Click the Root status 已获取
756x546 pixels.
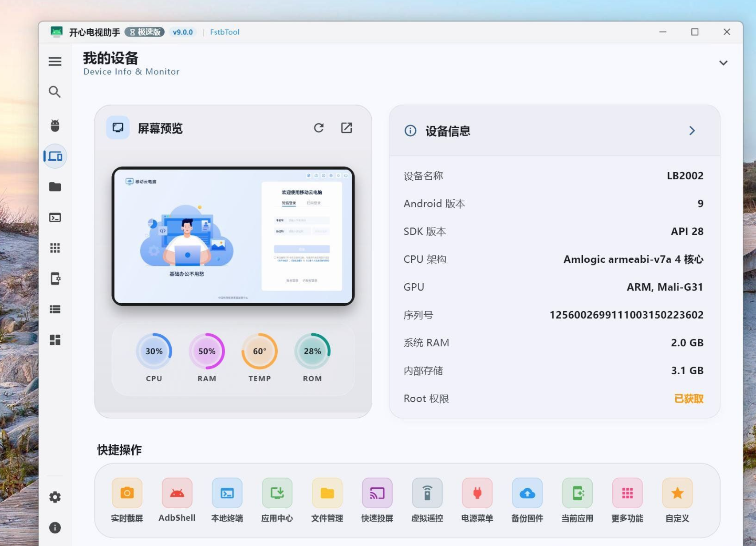[689, 399]
